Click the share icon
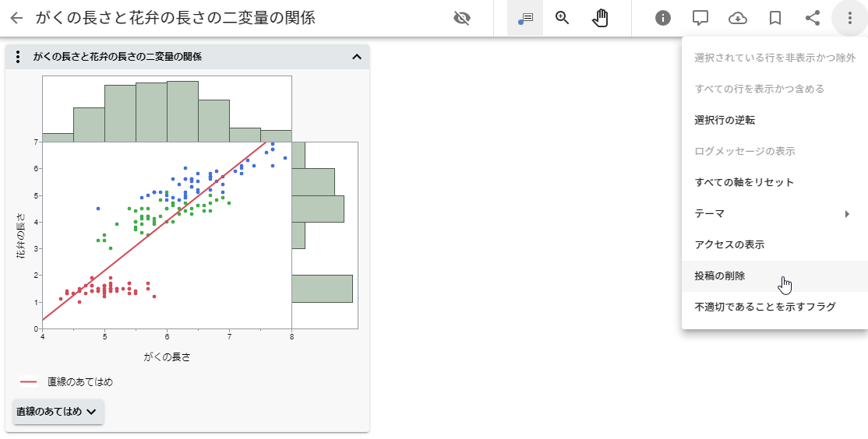The height and width of the screenshot is (439, 868). tap(813, 18)
